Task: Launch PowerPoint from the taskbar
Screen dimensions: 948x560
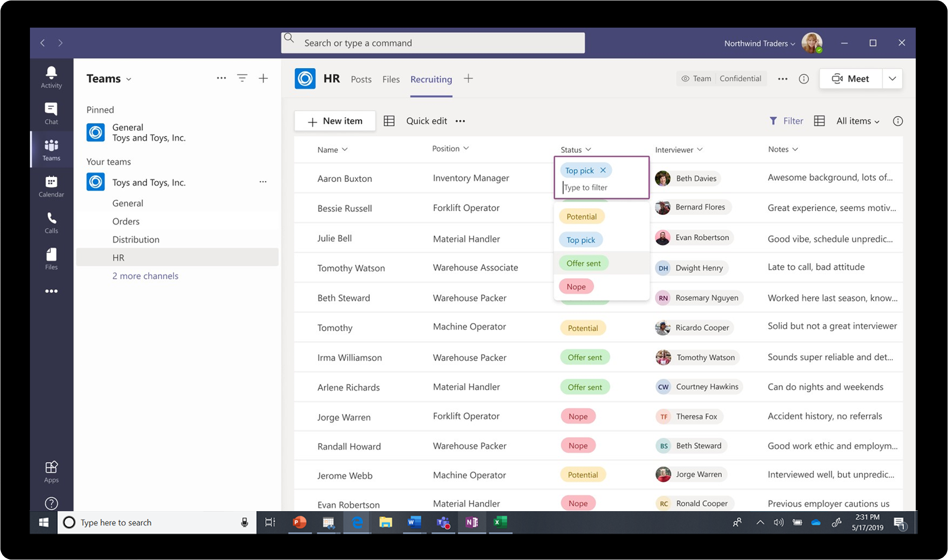Action: [x=299, y=522]
